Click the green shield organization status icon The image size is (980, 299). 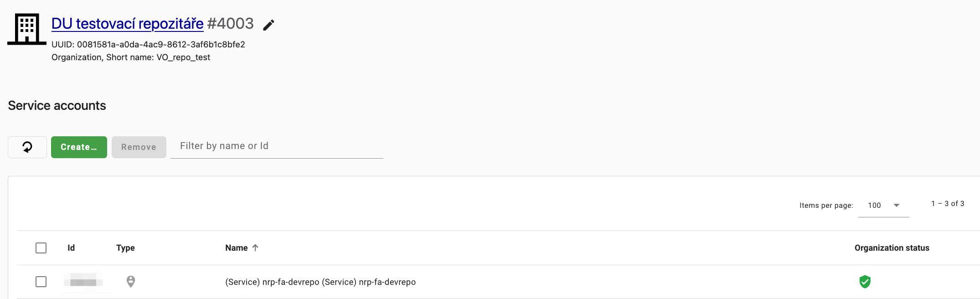pos(865,282)
